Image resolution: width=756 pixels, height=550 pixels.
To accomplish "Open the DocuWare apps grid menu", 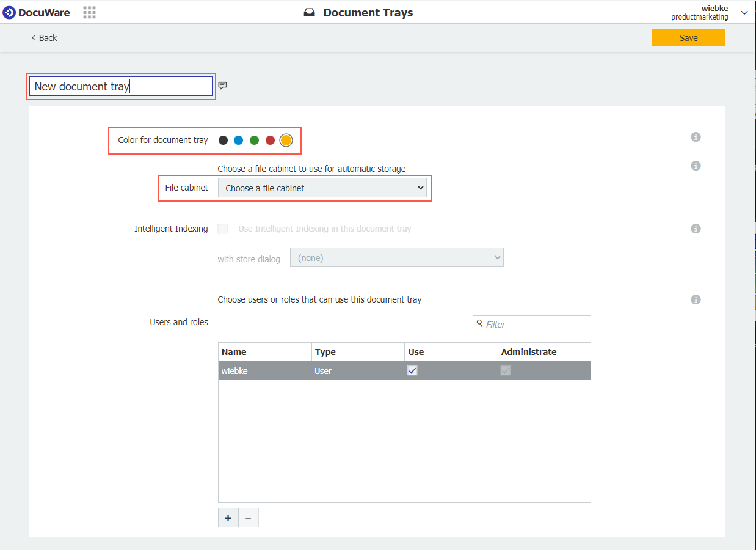I will 89,12.
